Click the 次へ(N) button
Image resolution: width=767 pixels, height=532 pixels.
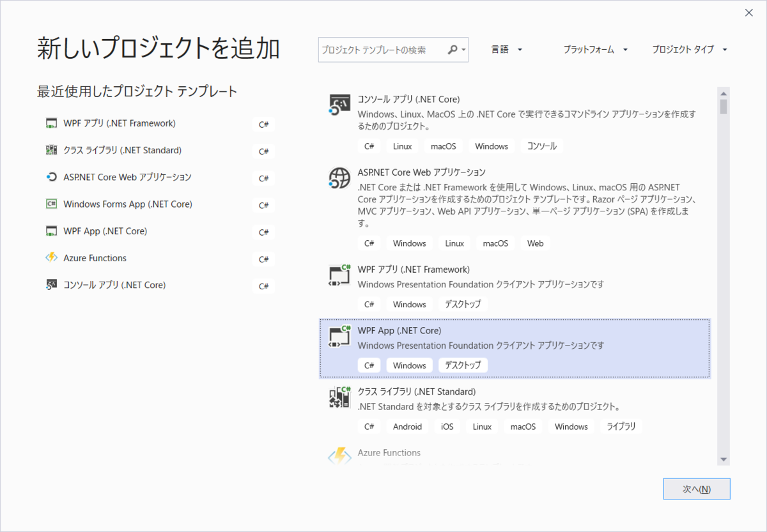(697, 489)
